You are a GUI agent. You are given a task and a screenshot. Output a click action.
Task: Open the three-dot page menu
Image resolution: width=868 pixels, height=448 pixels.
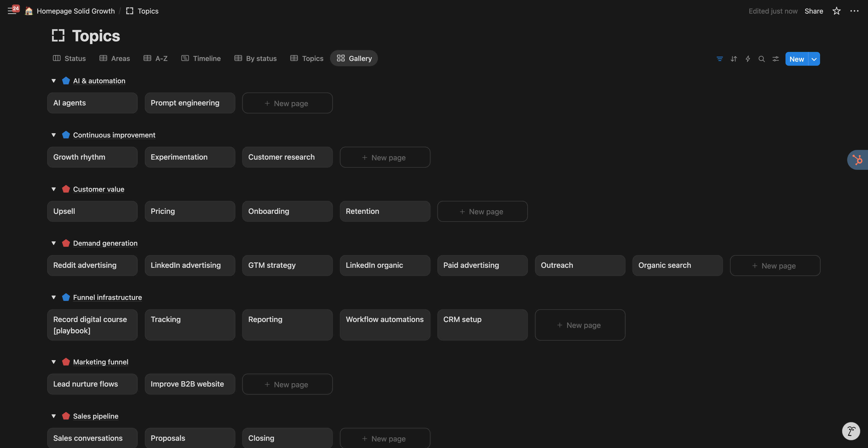point(854,11)
